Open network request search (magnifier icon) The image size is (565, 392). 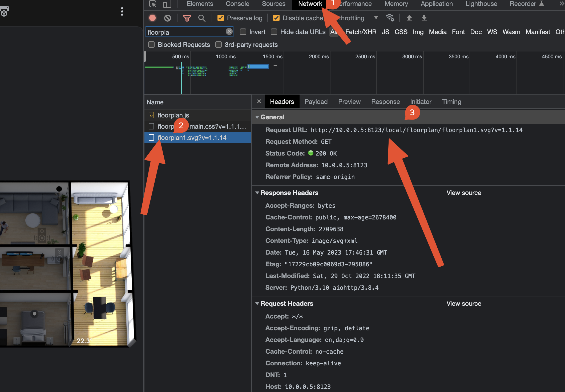(x=202, y=18)
